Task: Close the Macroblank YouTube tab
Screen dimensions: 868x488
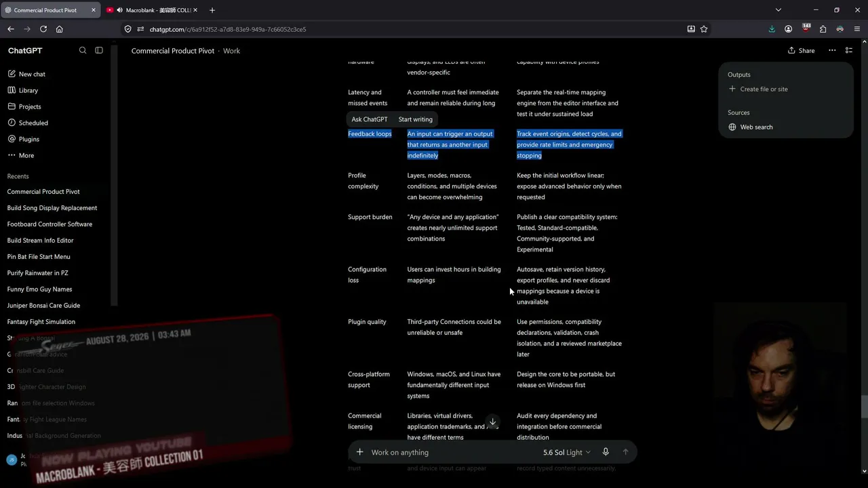Action: coord(195,10)
